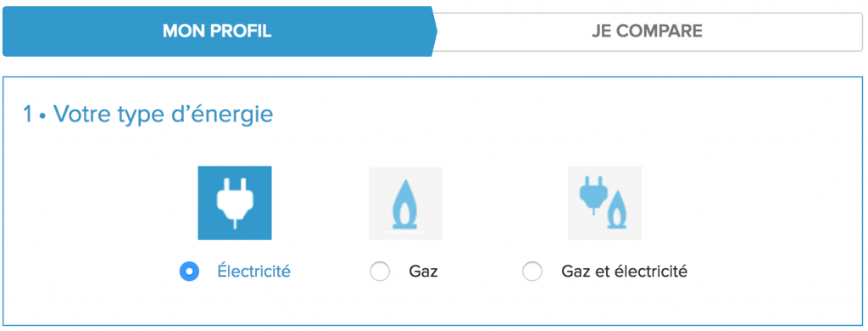This screenshot has width=868, height=331.
Task: Select the white plug Électricité icon tile
Action: [235, 203]
